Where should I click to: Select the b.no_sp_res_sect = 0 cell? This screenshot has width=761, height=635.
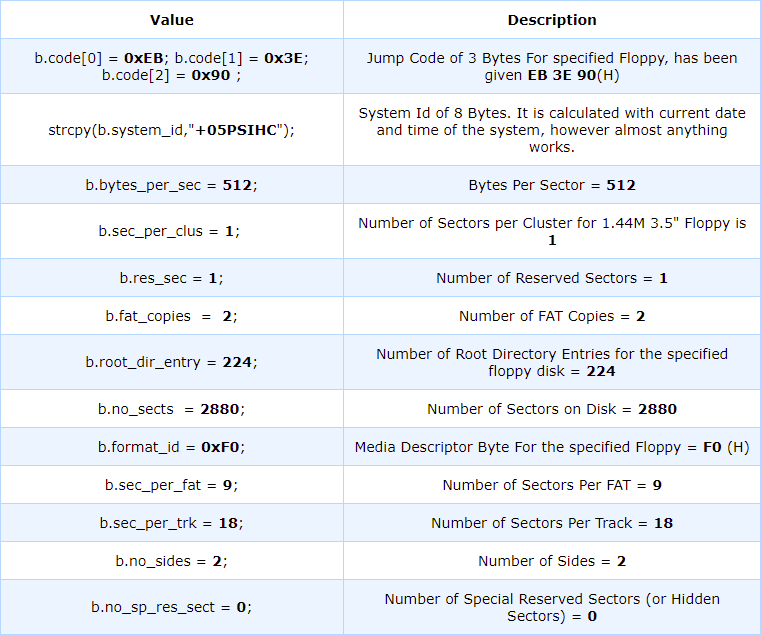pos(171,607)
